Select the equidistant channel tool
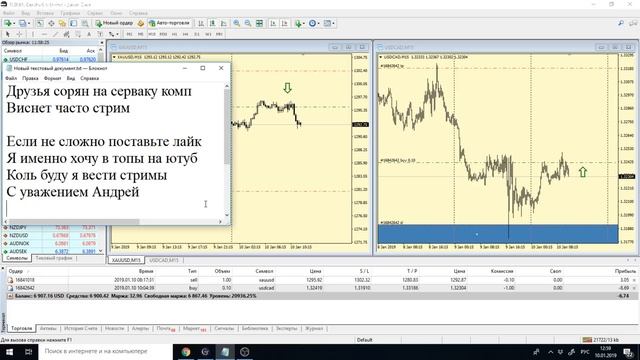This screenshot has height=360, width=640. (x=66, y=34)
